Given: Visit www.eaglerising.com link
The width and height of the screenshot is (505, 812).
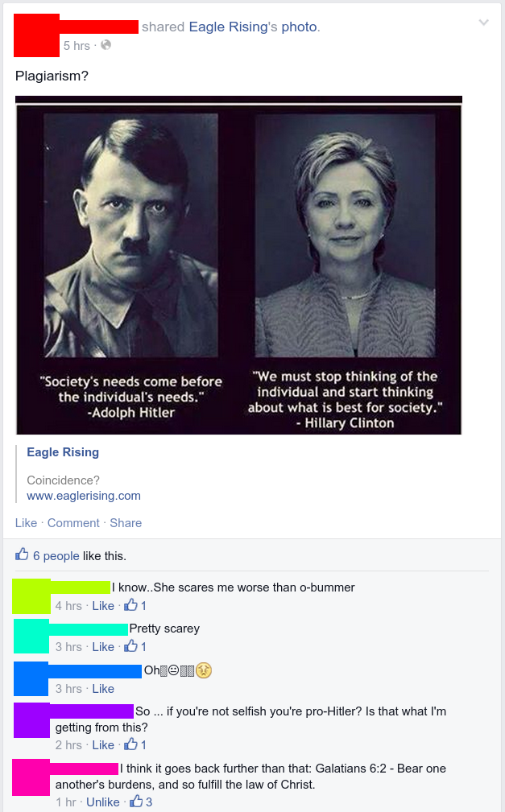Looking at the screenshot, I should coord(84,496).
